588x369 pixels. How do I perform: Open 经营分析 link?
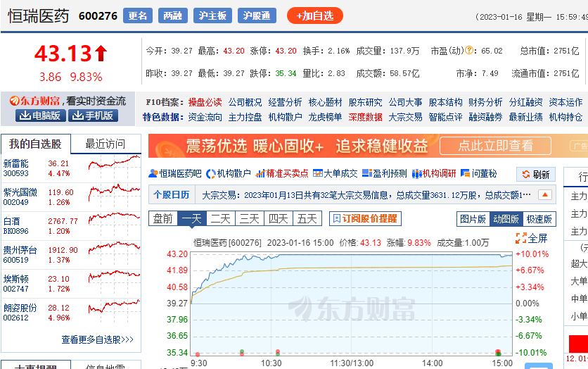[286, 102]
